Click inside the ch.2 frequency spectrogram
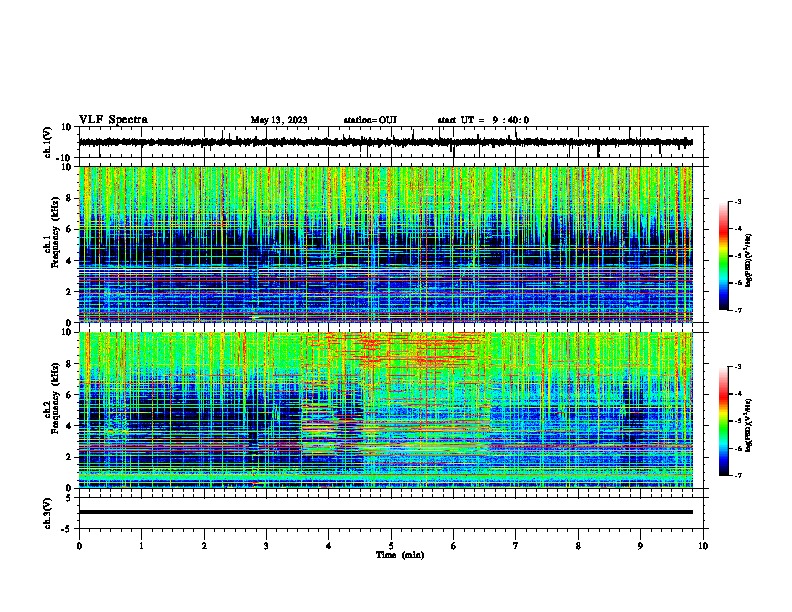The image size is (792, 612). (385, 410)
